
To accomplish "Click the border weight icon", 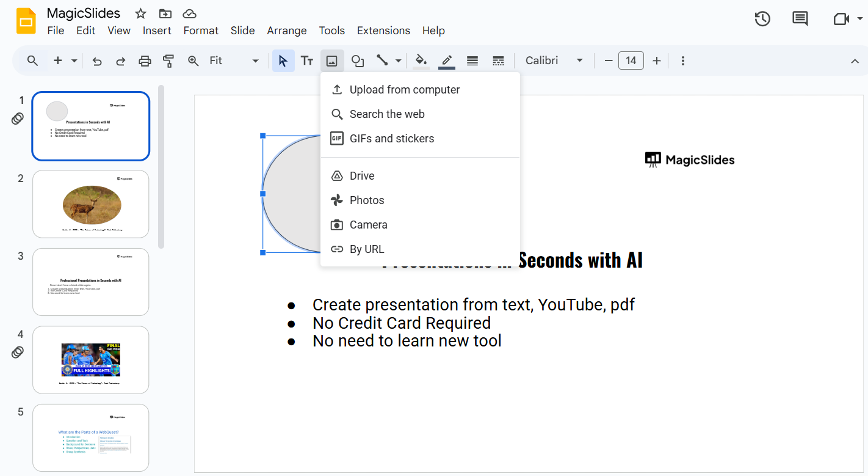I will pyautogui.click(x=472, y=61).
